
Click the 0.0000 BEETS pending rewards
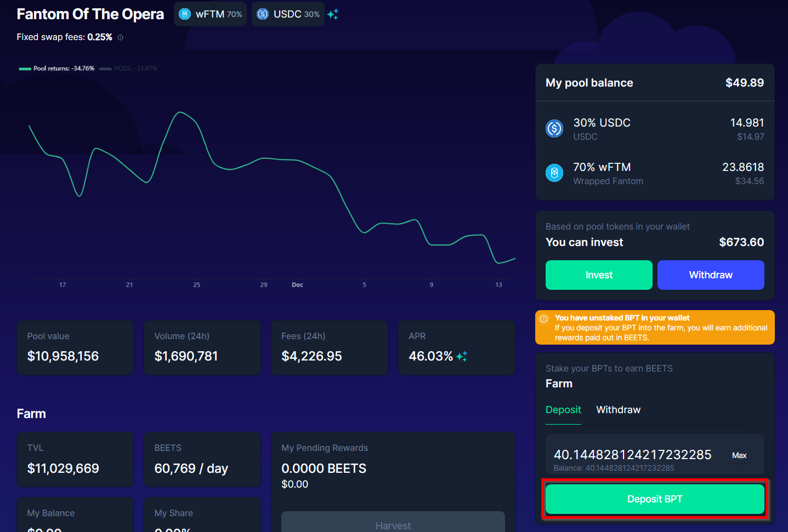point(324,468)
